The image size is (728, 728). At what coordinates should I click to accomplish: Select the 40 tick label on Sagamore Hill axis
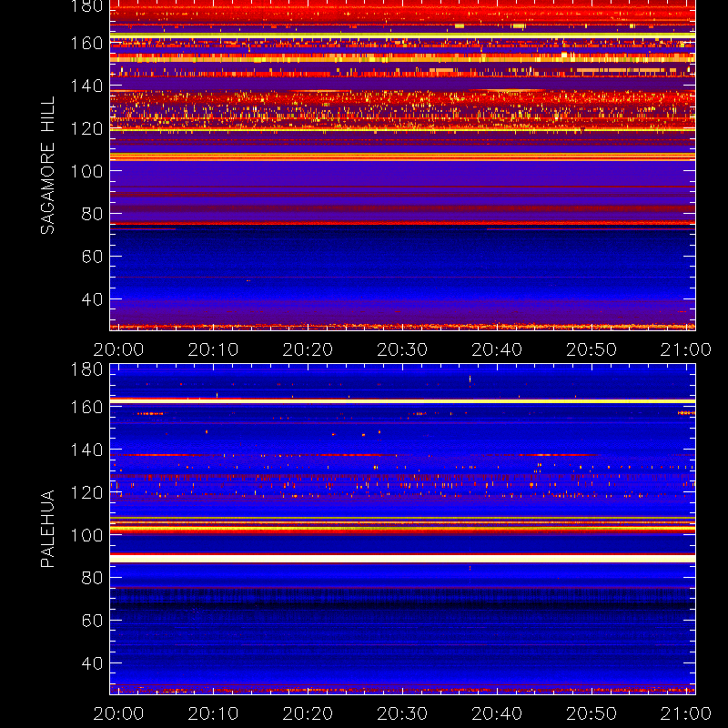coord(92,299)
